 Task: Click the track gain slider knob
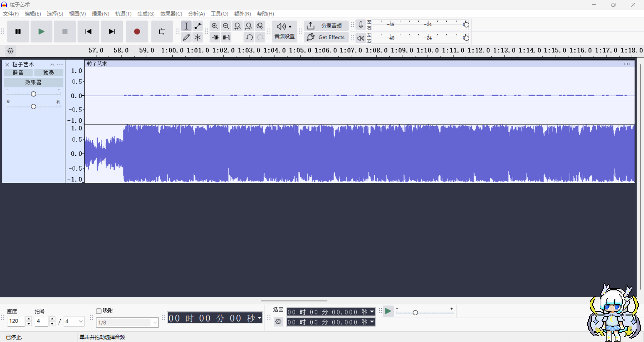(34, 94)
